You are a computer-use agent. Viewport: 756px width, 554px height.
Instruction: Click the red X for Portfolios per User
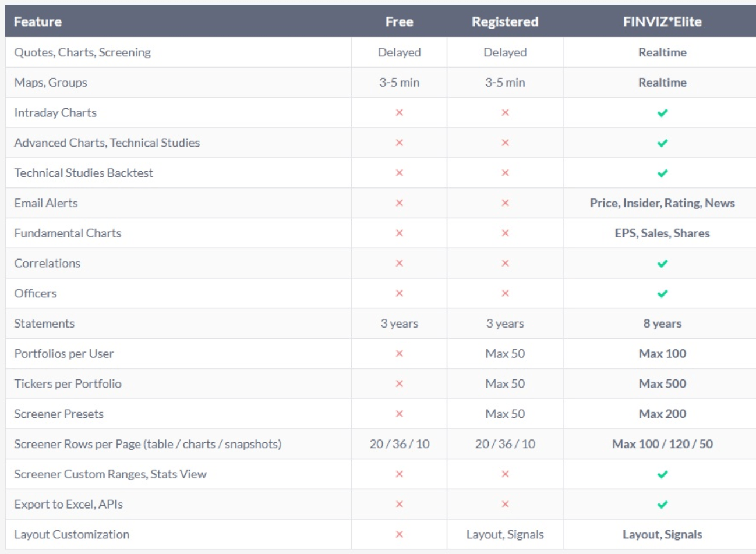(x=400, y=353)
